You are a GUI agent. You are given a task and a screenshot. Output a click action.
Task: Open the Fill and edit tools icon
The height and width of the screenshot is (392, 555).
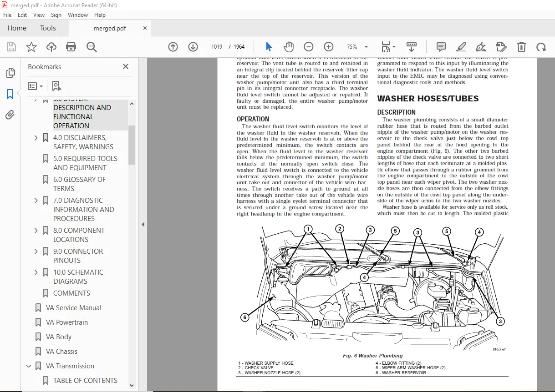[x=501, y=47]
